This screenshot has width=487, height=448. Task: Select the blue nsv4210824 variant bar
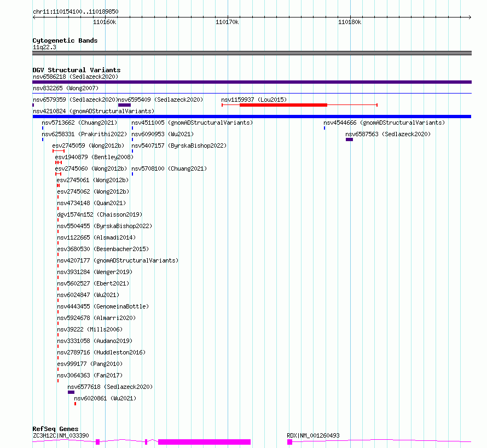tap(252, 117)
